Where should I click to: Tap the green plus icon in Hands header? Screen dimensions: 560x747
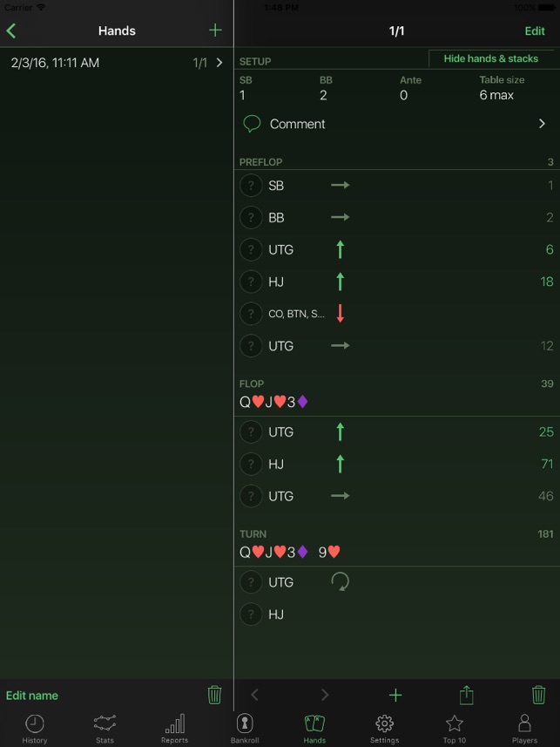point(215,31)
